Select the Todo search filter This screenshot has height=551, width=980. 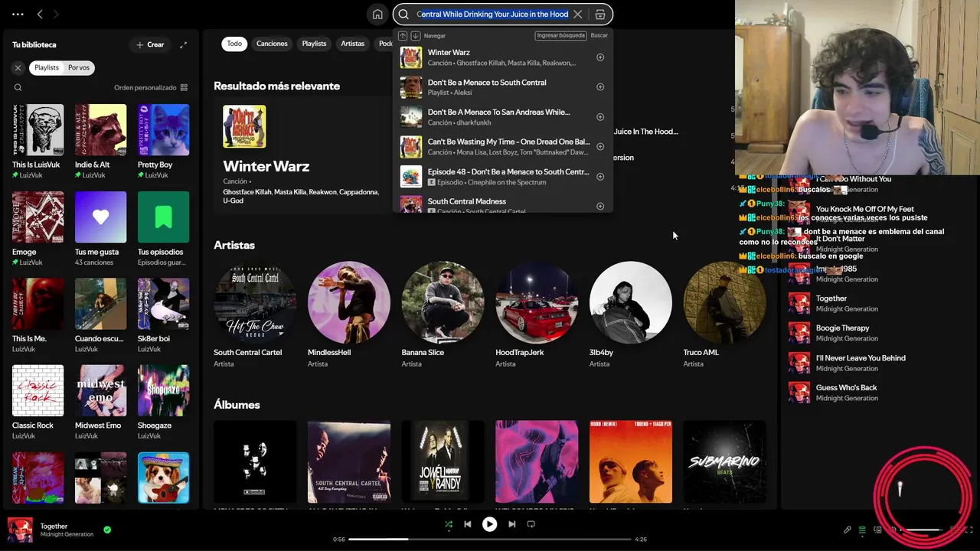coord(234,44)
